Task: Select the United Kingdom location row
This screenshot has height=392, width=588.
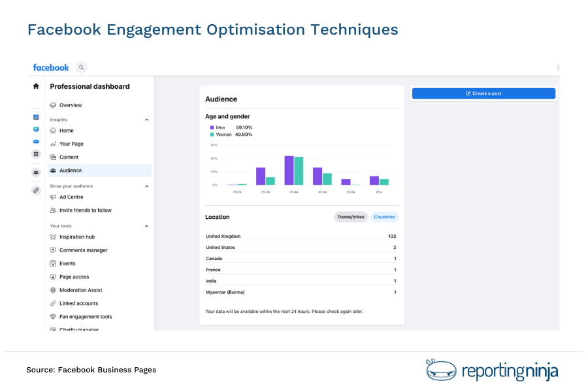Action: (x=301, y=236)
